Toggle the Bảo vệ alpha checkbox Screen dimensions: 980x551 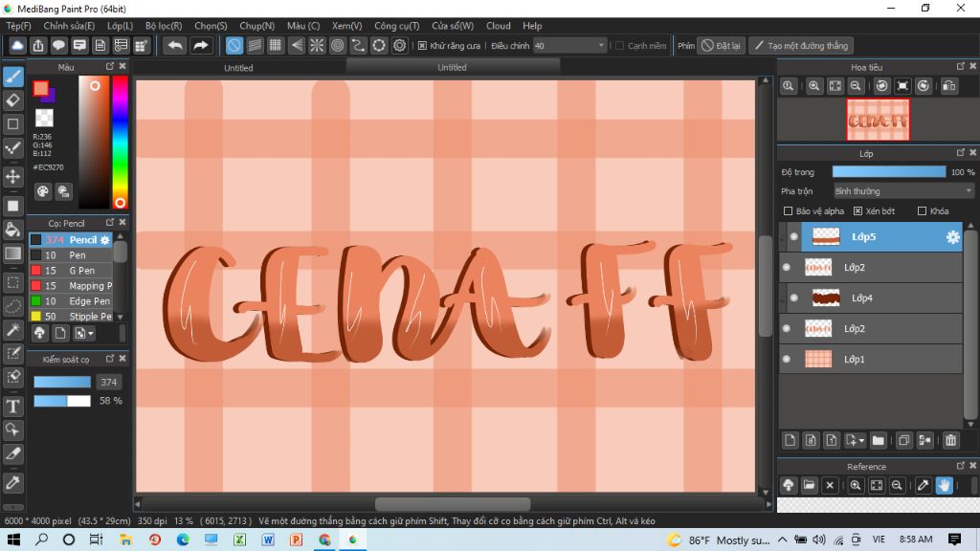pyautogui.click(x=789, y=211)
